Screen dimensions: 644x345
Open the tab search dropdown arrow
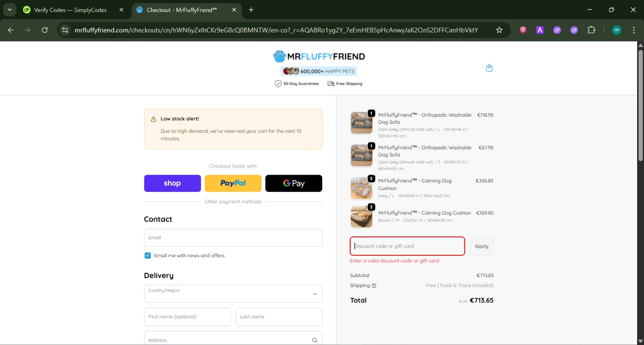pos(9,10)
